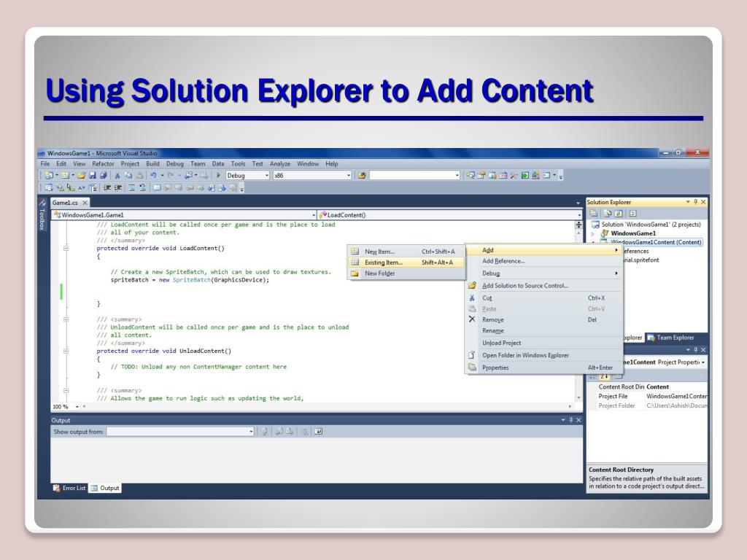Select Unload Project in context menu

(544, 343)
